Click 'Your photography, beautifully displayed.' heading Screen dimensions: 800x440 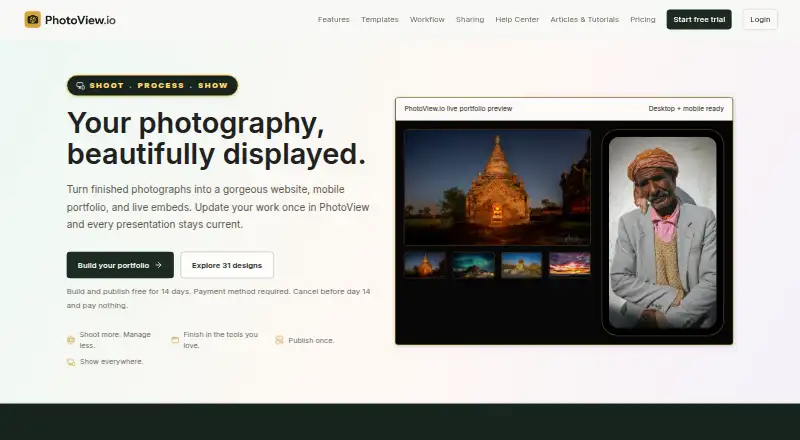(217, 138)
